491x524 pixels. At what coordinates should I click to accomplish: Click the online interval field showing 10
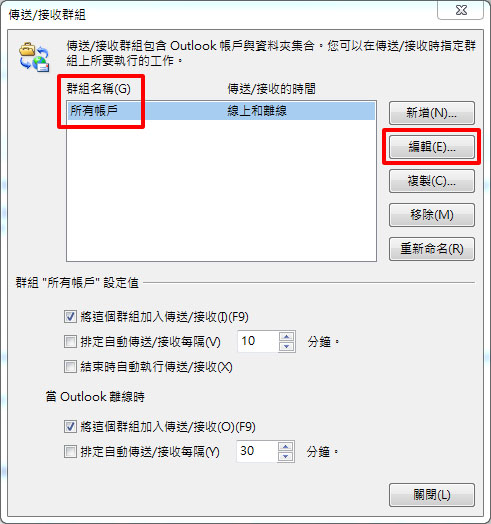pos(258,341)
